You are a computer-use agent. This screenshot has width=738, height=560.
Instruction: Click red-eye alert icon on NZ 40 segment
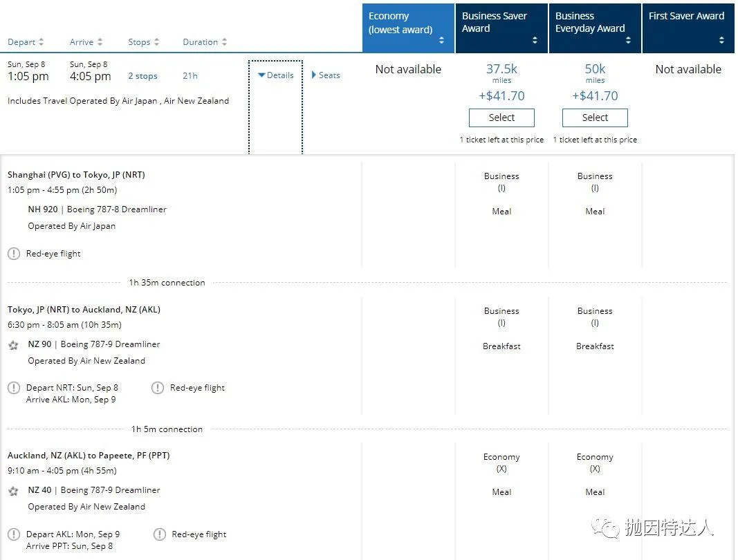159,534
